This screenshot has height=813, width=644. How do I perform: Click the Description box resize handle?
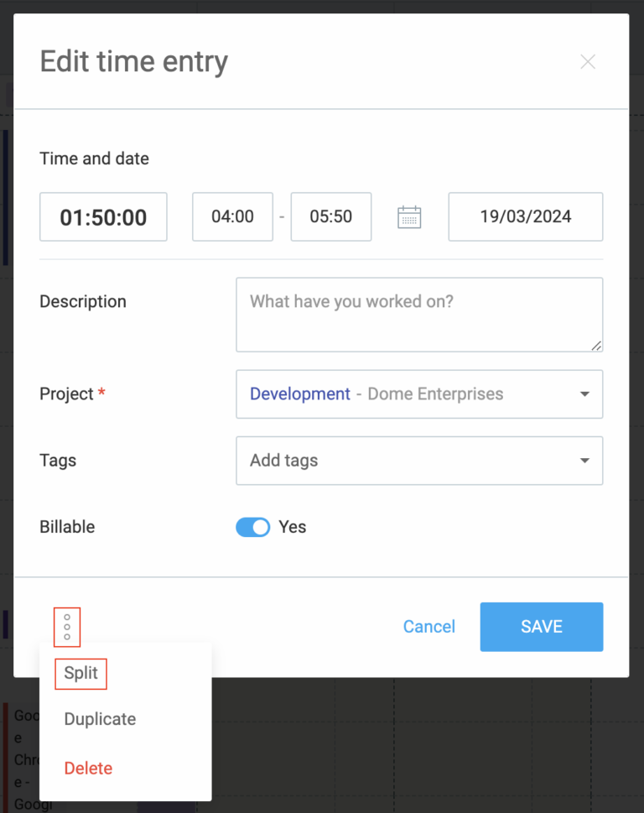coord(598,346)
